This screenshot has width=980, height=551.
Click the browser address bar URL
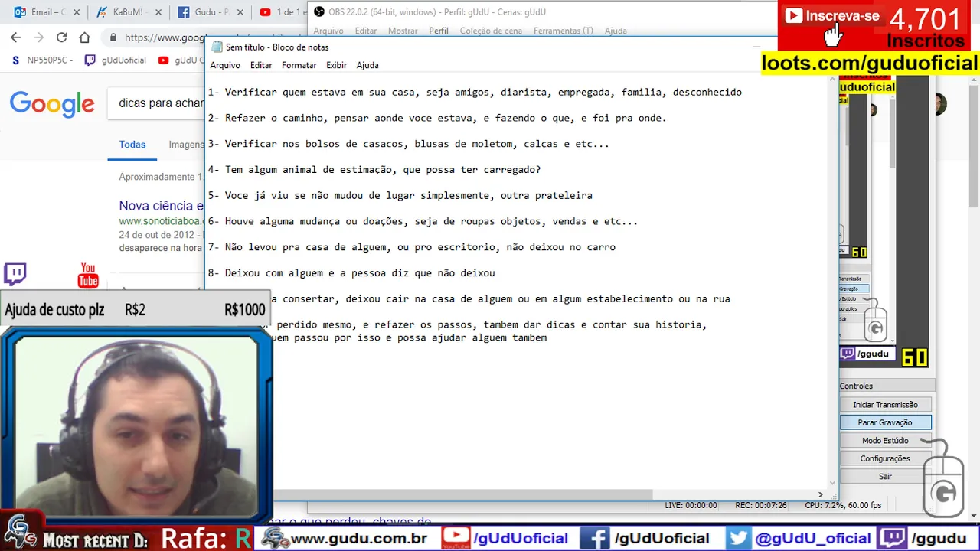(165, 37)
